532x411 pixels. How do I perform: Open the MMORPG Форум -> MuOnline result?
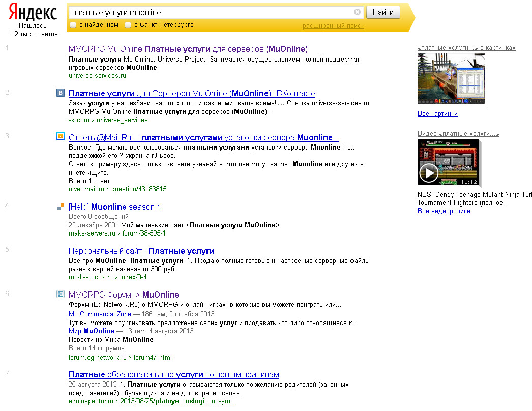[124, 295]
